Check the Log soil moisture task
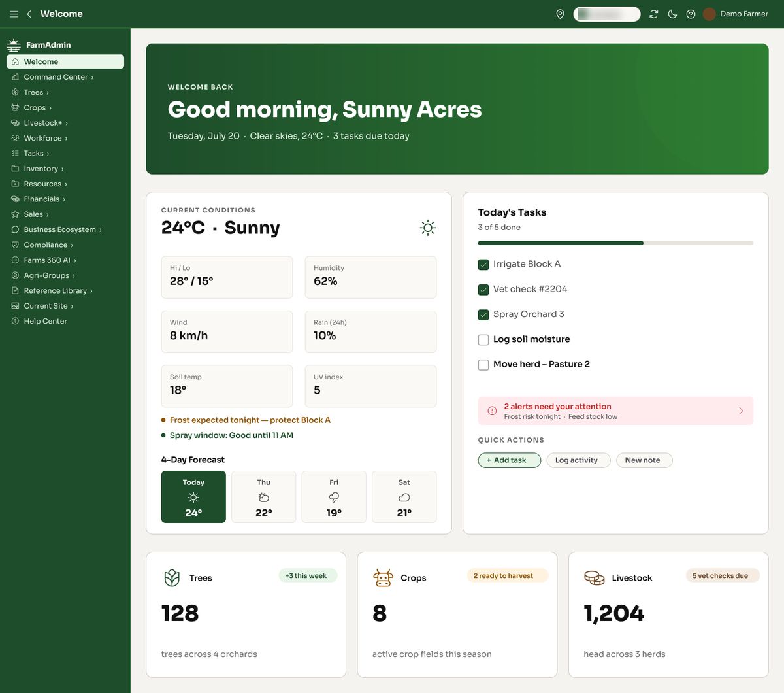The image size is (784, 693). (x=483, y=340)
